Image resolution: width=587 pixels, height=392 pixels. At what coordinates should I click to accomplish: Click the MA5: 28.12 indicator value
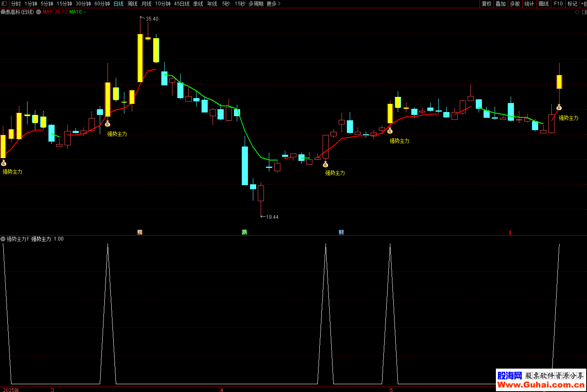(x=55, y=12)
